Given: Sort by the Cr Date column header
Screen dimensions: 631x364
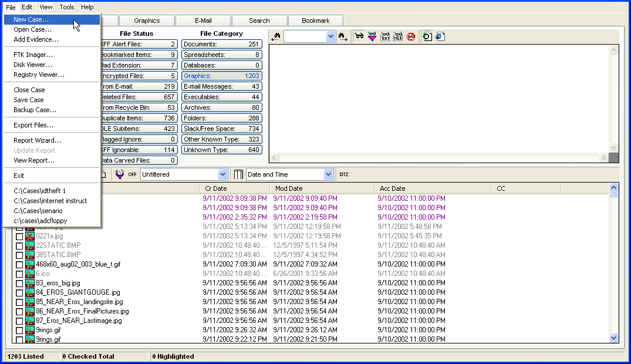Looking at the screenshot, I should 235,188.
